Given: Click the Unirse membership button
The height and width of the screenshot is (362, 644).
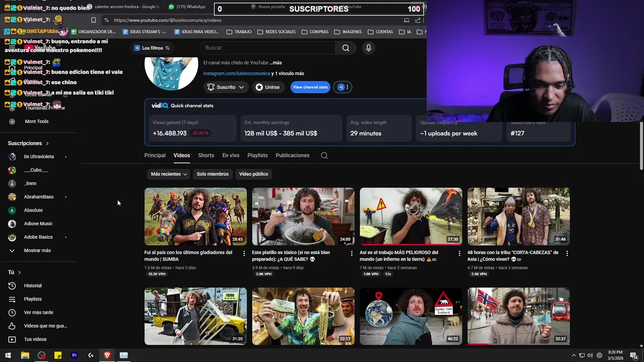Looking at the screenshot, I should click(x=267, y=87).
